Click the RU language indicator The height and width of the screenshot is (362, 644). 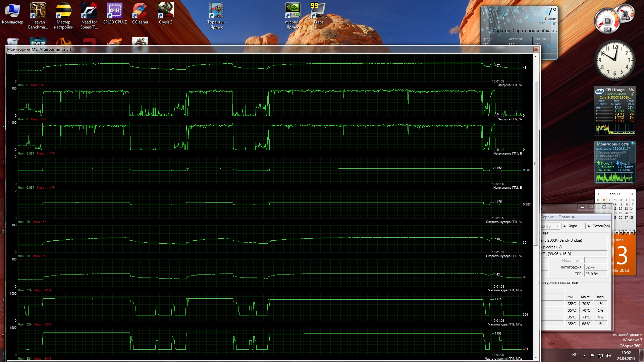click(575, 355)
